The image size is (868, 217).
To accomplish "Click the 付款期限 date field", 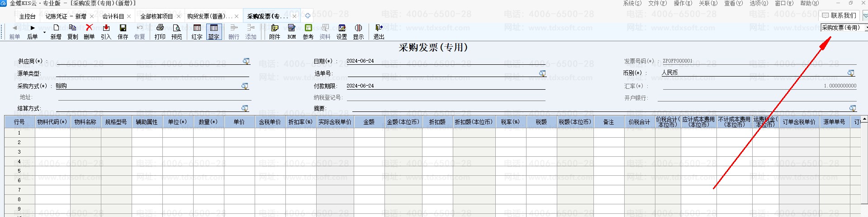I will click(446, 86).
